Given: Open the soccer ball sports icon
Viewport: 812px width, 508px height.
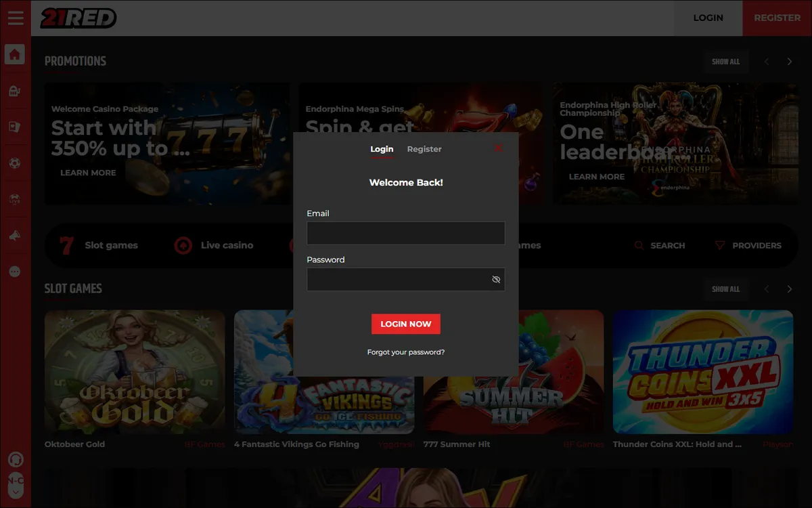Looking at the screenshot, I should point(15,163).
